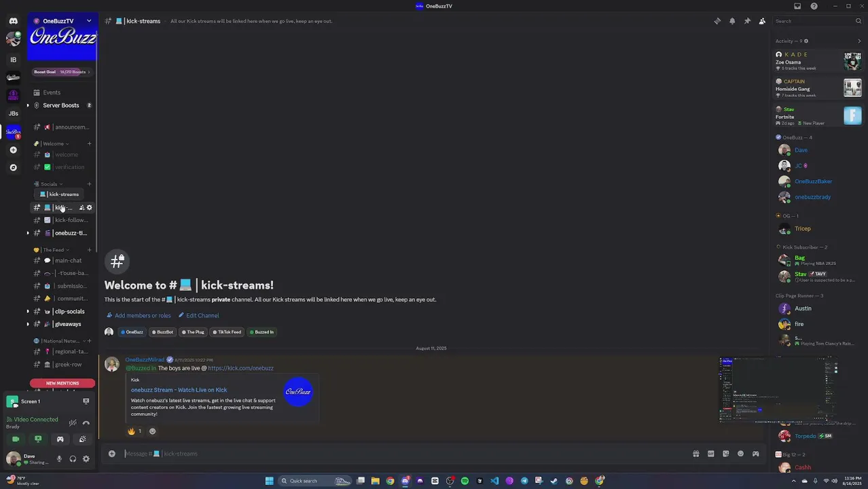Add a channel to Welcome category

89,144
